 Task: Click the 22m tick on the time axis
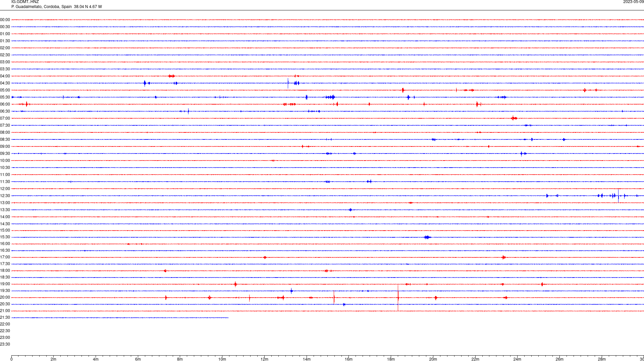(475, 359)
